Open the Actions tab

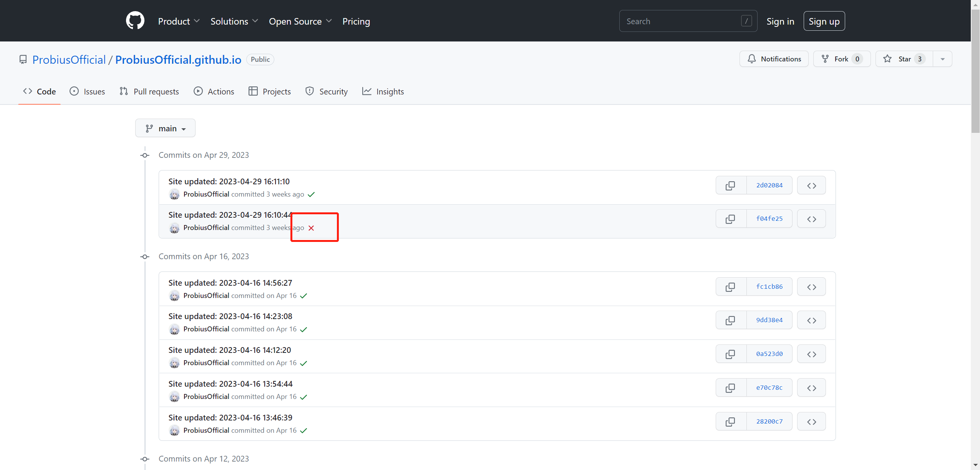pyautogui.click(x=214, y=91)
